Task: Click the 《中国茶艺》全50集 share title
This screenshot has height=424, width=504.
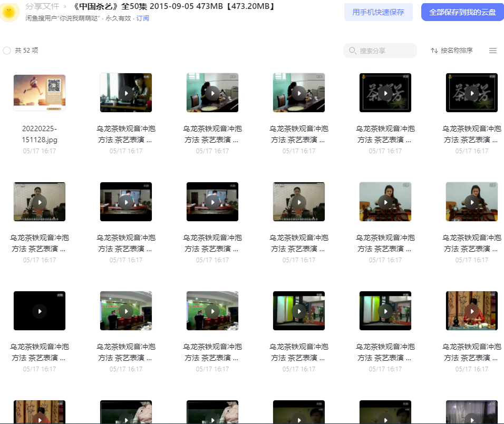Action: (174, 6)
